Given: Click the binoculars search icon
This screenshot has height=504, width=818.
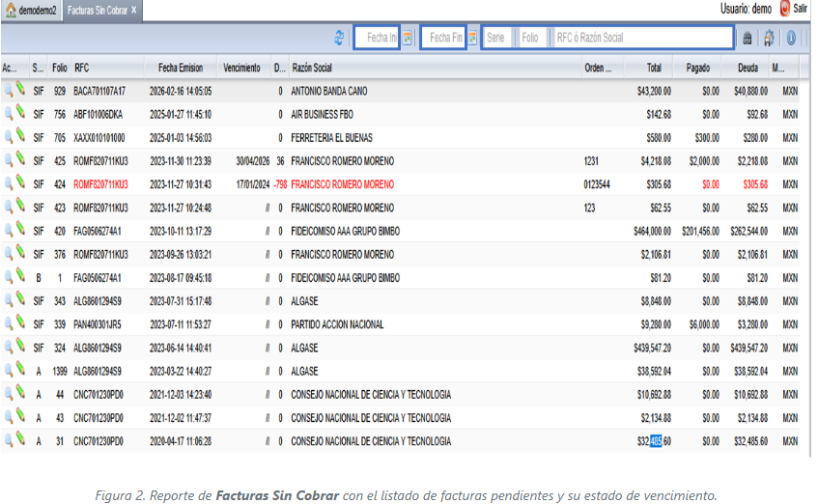Looking at the screenshot, I should [x=747, y=38].
